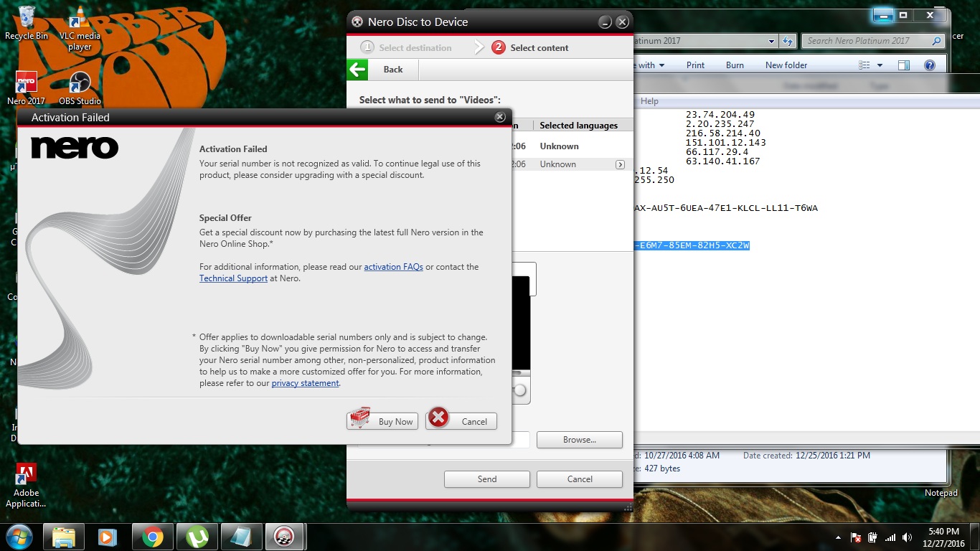The width and height of the screenshot is (980, 551).
Task: Open Windows Explorer from the taskbar
Action: (x=64, y=537)
